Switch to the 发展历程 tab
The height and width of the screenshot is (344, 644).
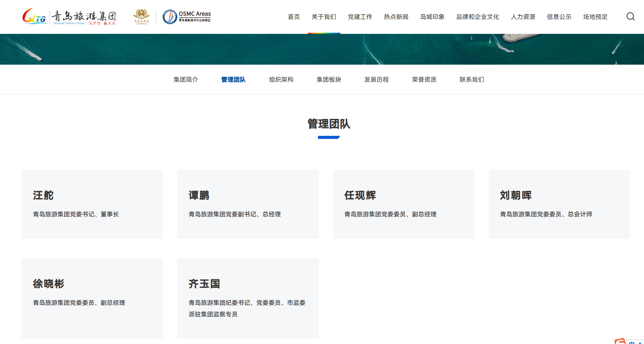click(376, 80)
